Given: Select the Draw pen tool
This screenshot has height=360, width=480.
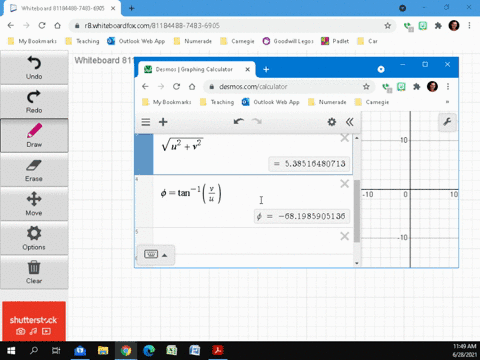Looking at the screenshot, I should [x=34, y=135].
